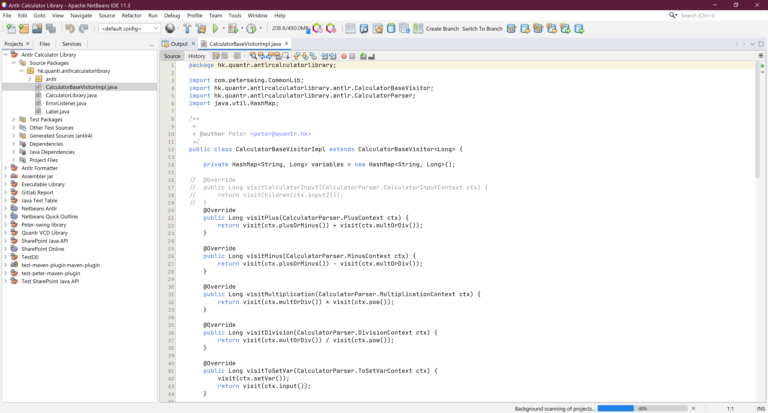Open the Refactor menu
Image resolution: width=768 pixels, height=413 pixels.
coord(131,16)
